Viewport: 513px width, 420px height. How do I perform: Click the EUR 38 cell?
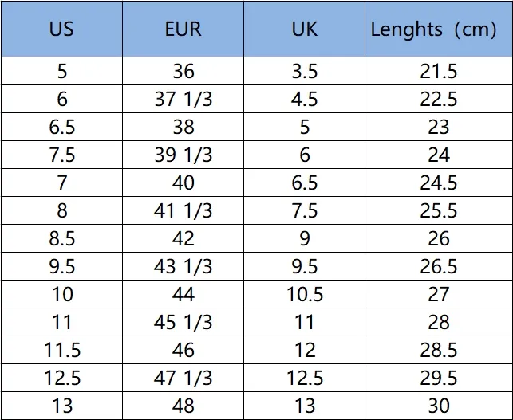183,128
